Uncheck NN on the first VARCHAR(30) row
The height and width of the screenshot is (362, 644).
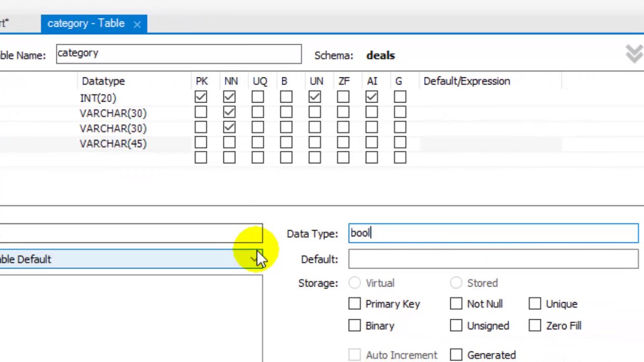[229, 112]
